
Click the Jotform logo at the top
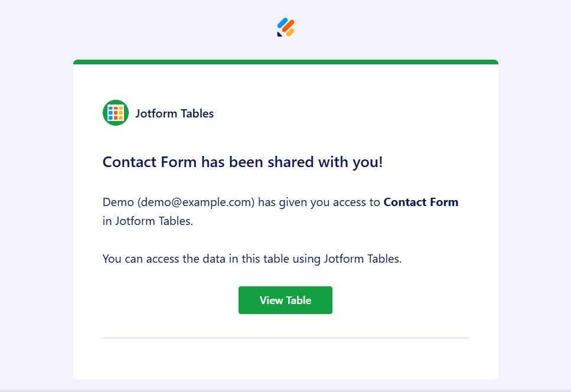click(286, 27)
